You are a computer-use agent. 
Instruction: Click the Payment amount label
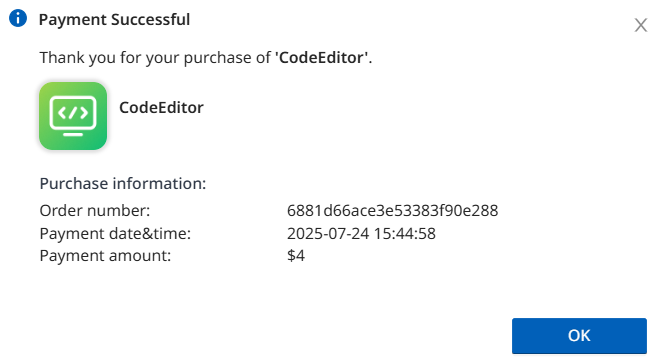point(105,256)
